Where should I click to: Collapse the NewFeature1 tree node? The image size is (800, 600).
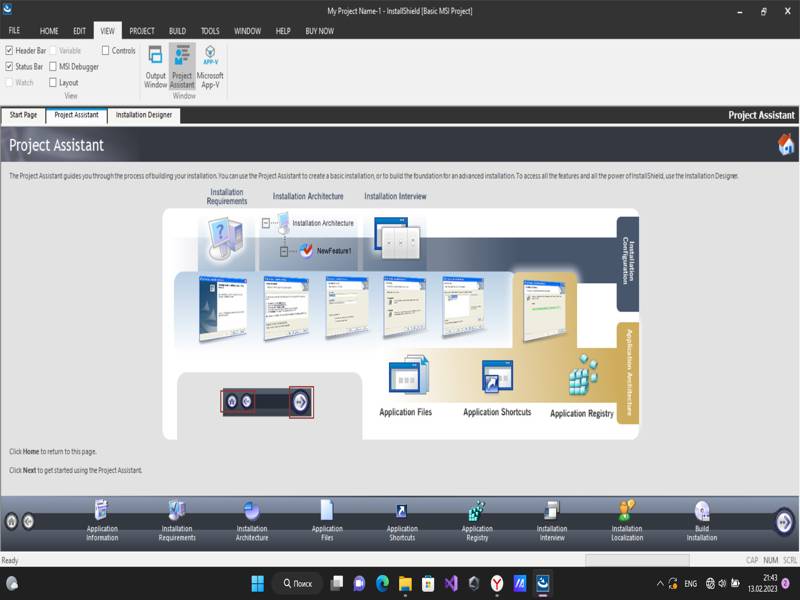point(284,251)
